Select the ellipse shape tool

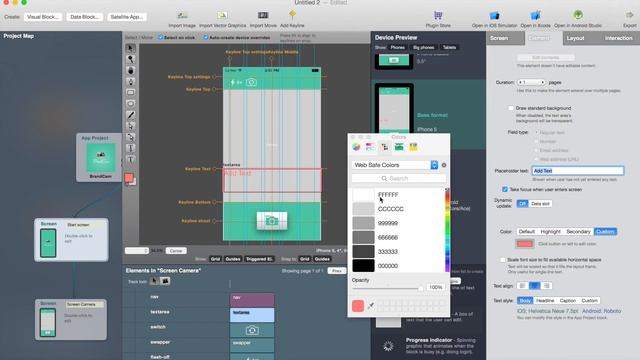point(131,104)
